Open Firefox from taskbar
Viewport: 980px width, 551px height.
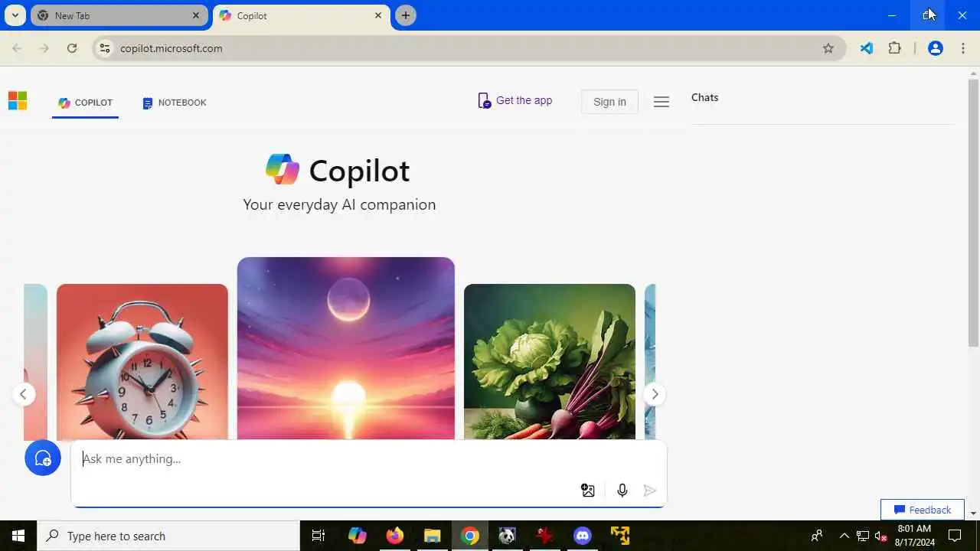click(x=394, y=536)
